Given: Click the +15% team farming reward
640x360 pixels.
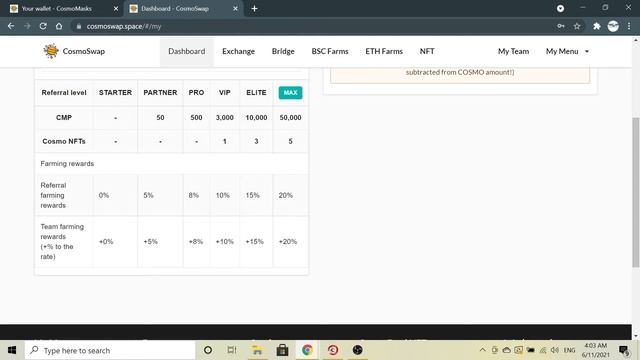Looking at the screenshot, I should tap(254, 242).
